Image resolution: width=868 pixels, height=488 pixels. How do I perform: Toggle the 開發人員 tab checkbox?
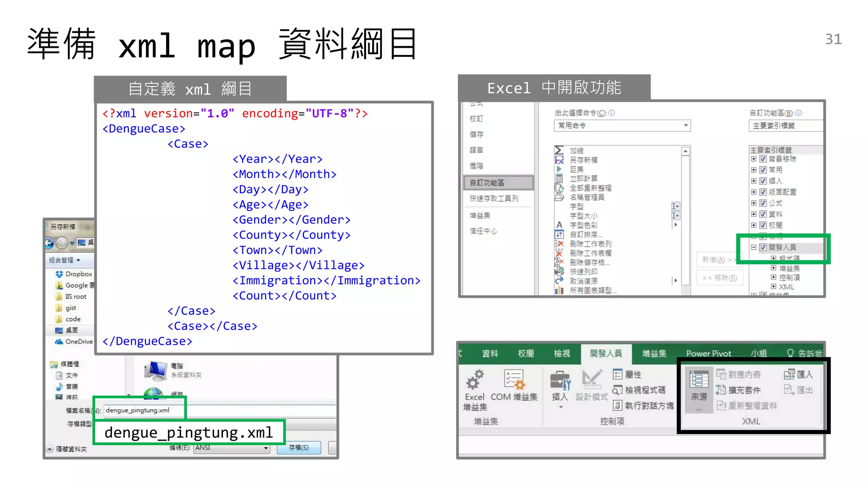pos(763,247)
